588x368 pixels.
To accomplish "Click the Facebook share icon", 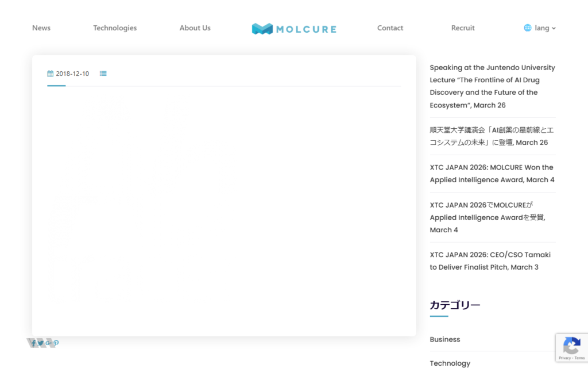I will coord(33,343).
